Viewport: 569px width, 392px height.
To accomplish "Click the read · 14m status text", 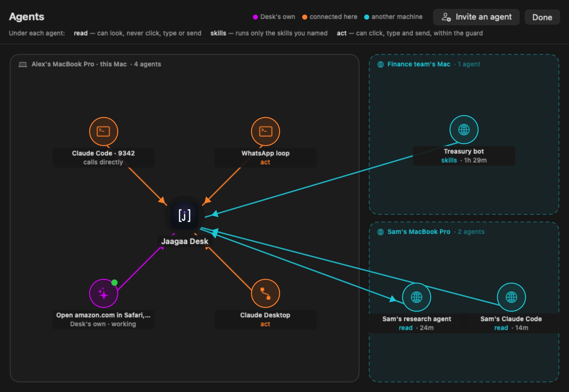I will 511,328.
